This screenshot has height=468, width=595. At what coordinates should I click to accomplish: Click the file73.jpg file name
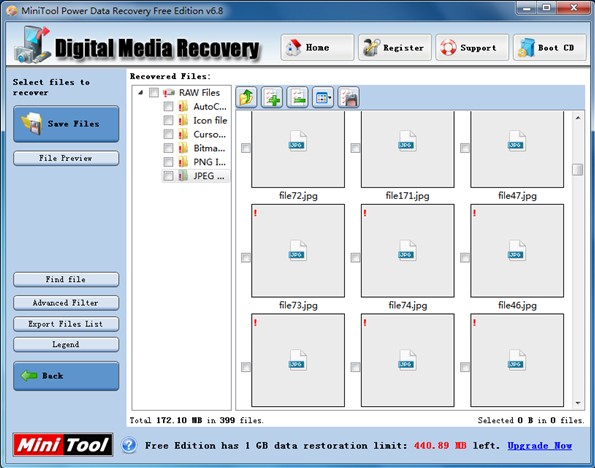point(298,305)
